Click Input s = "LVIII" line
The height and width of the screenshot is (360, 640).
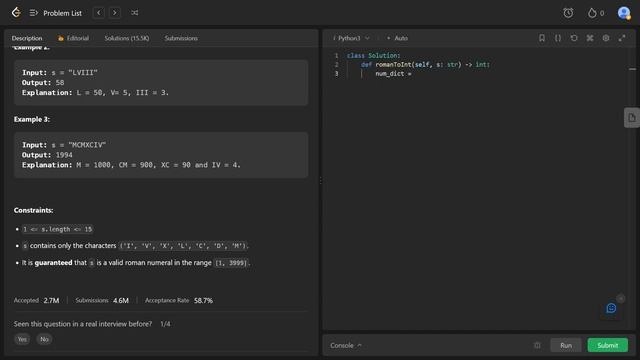click(60, 73)
